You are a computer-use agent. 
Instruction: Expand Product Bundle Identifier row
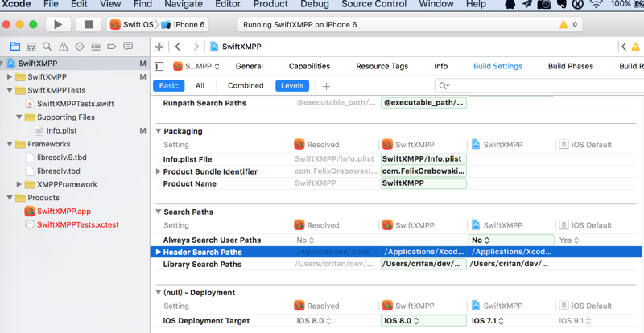(x=158, y=171)
